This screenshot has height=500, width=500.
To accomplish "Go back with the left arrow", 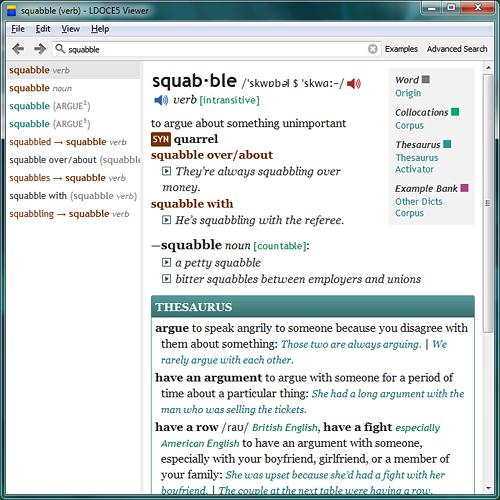I will click(x=18, y=49).
